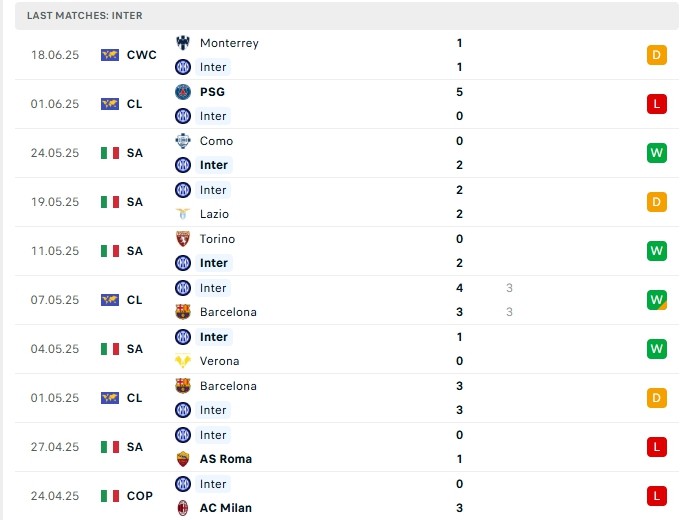Open the Barcelona team name on 01.05.25
Viewport: 688px width, 520px height.
pos(228,386)
